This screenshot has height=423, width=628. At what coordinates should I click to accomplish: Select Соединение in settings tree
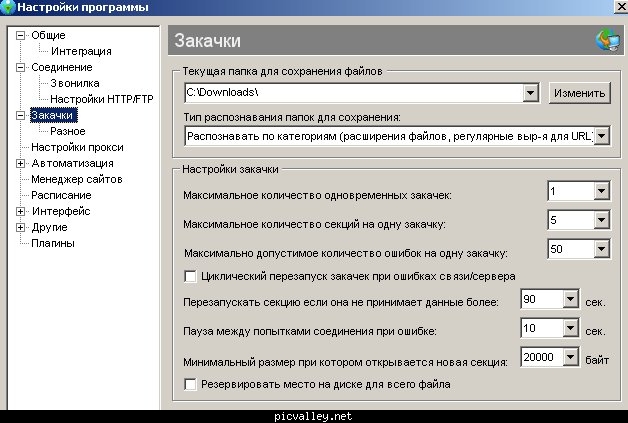pos(62,67)
